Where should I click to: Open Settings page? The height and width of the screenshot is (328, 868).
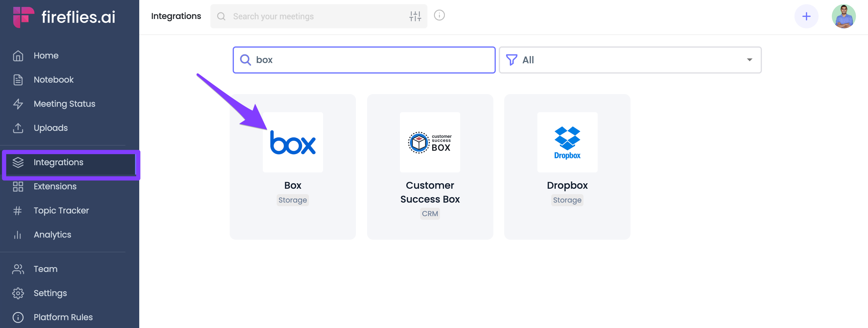(x=50, y=293)
